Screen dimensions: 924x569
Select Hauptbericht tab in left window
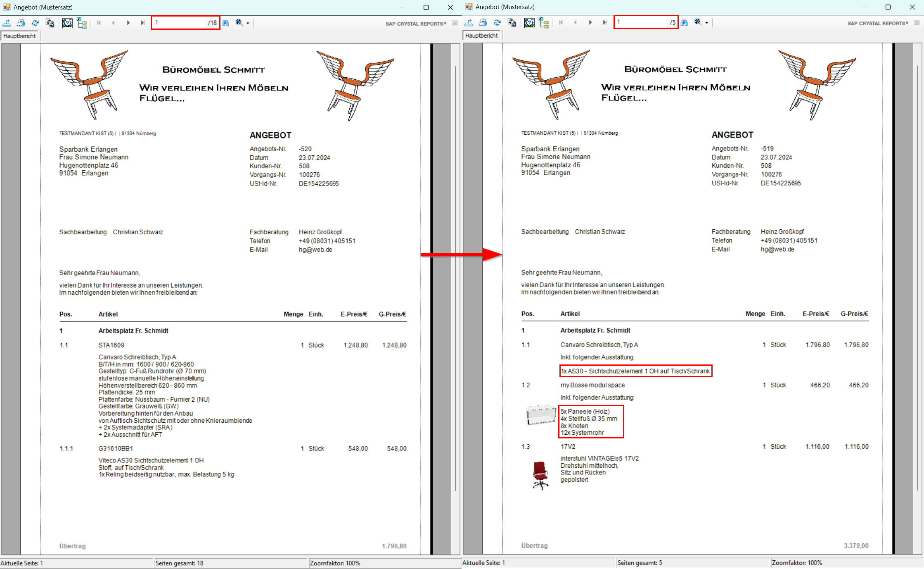click(19, 36)
